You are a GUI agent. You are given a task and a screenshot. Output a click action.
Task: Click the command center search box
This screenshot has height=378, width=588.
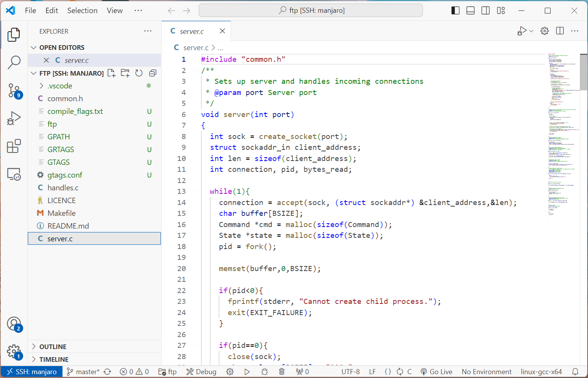311,10
